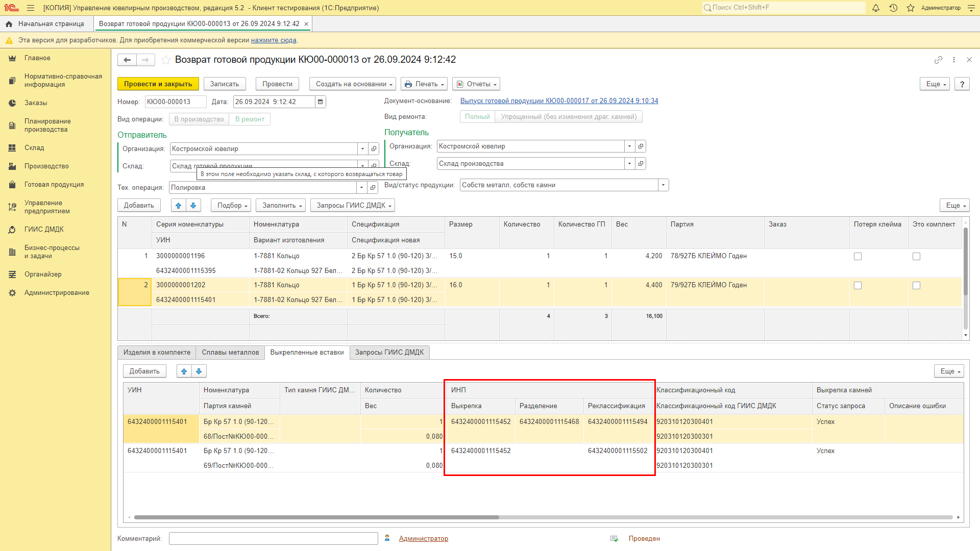Select Полный repair type

tap(477, 117)
